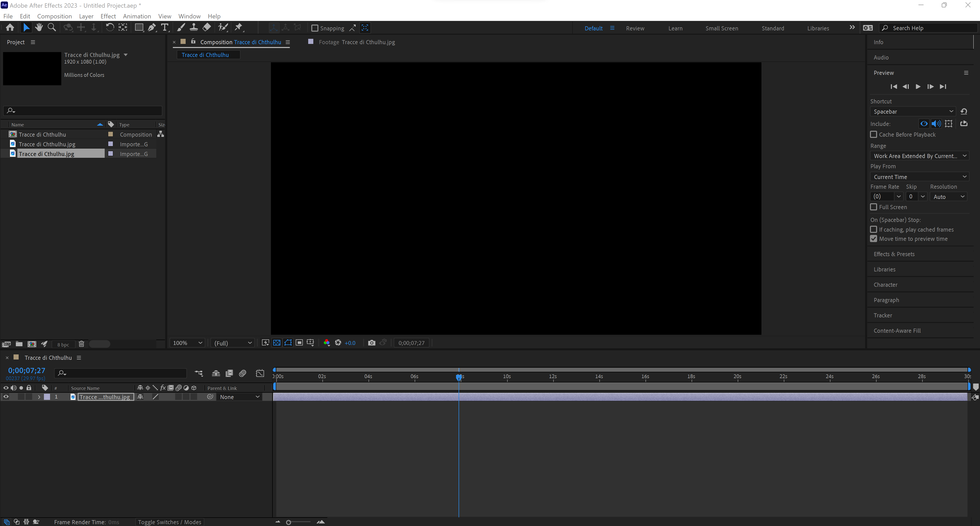Open the 100% magnification dropdown
The image size is (980, 526).
[187, 343]
